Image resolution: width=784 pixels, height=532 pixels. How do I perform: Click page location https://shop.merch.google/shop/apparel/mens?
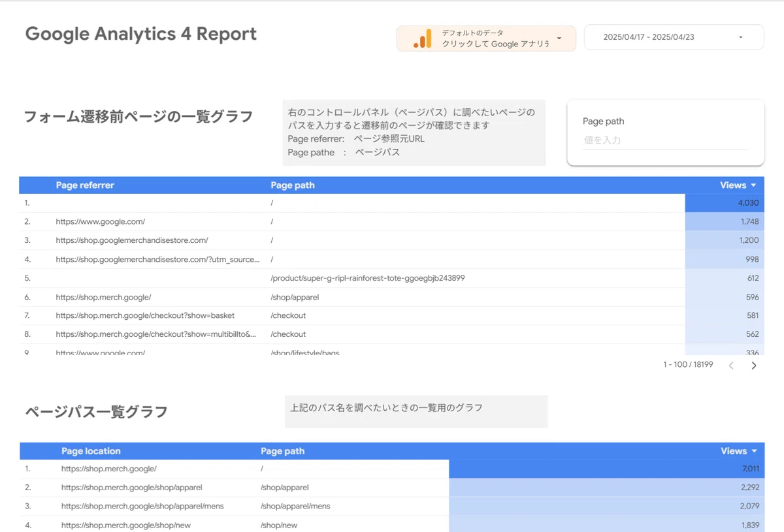click(142, 506)
